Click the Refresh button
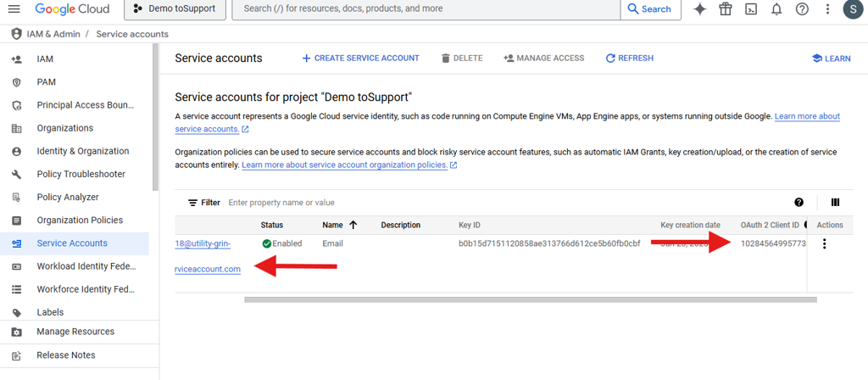The height and width of the screenshot is (380, 868). [629, 59]
